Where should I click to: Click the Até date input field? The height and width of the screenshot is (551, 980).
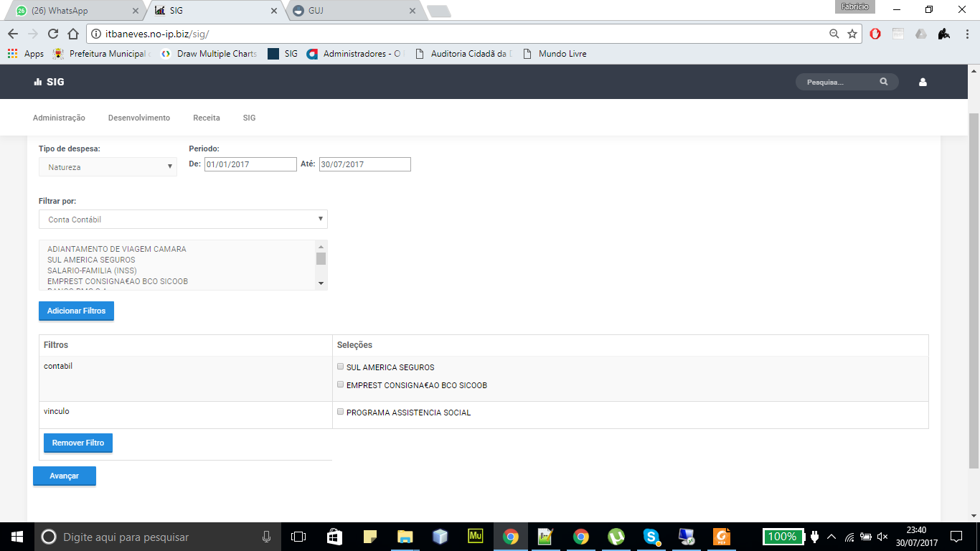[365, 164]
